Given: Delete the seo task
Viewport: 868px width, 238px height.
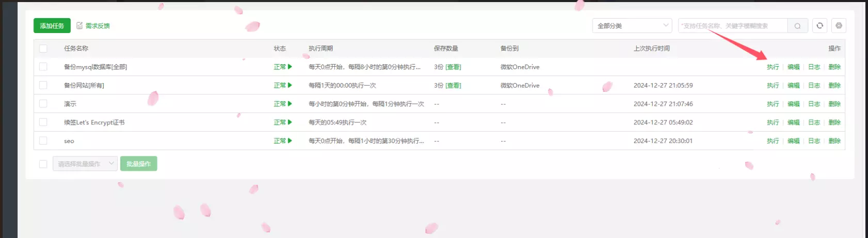Looking at the screenshot, I should [x=834, y=141].
